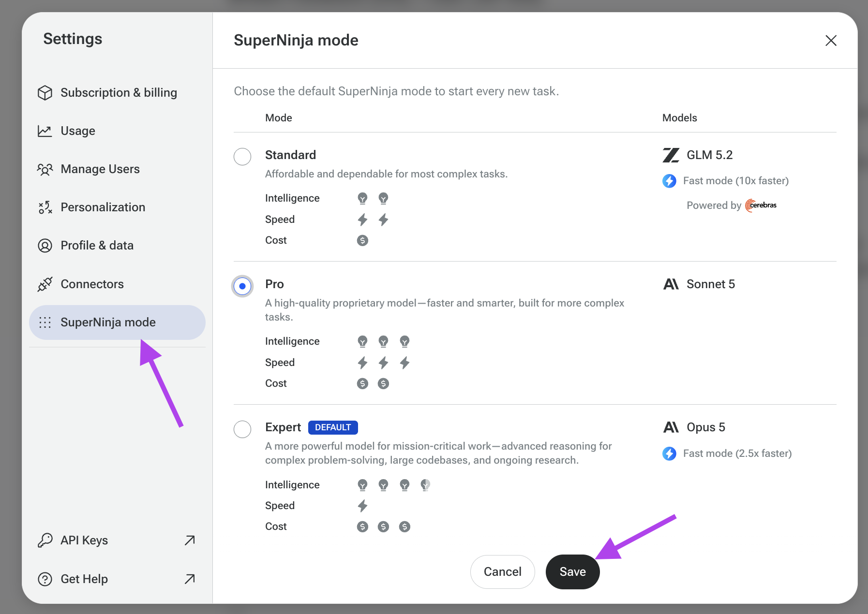The height and width of the screenshot is (614, 868).
Task: Open Subscription & billing settings
Action: coord(117,93)
